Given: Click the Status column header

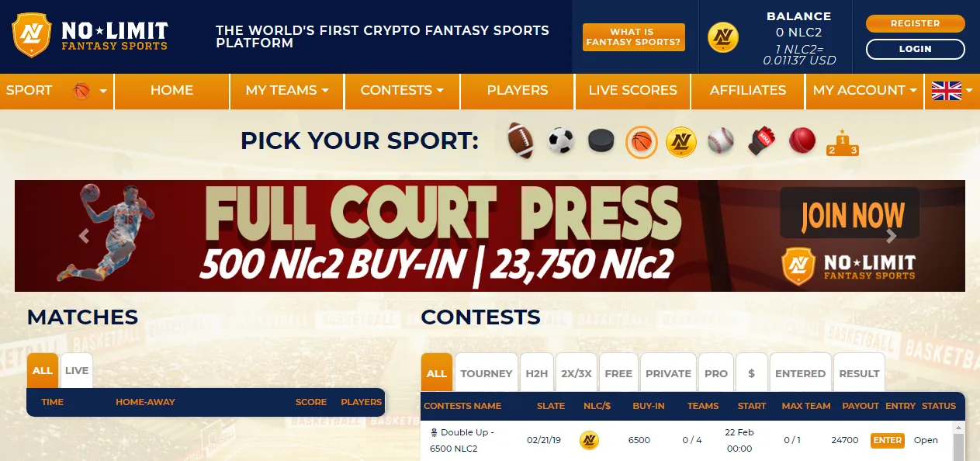Looking at the screenshot, I should 939,406.
